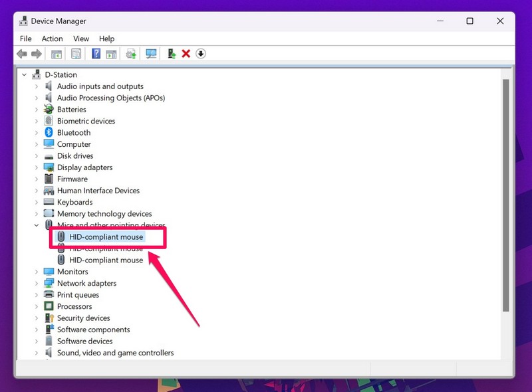Click the blue question mark Help icon

pyautogui.click(x=96, y=54)
